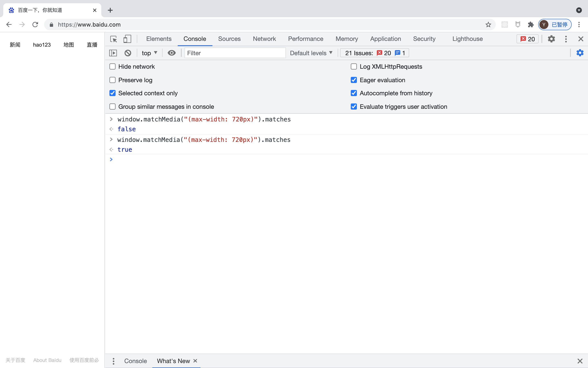
Task: Disable Eager evaluation checkbox
Action: coord(354,80)
